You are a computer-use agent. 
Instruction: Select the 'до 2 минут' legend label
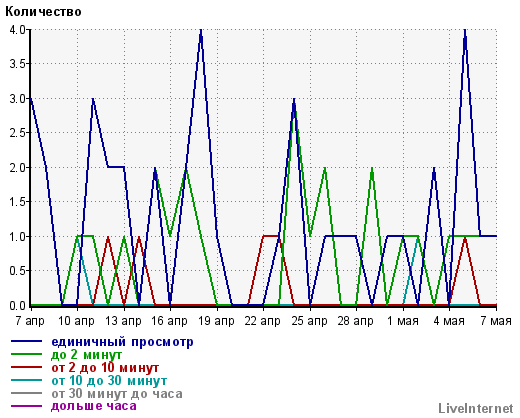(x=86, y=355)
